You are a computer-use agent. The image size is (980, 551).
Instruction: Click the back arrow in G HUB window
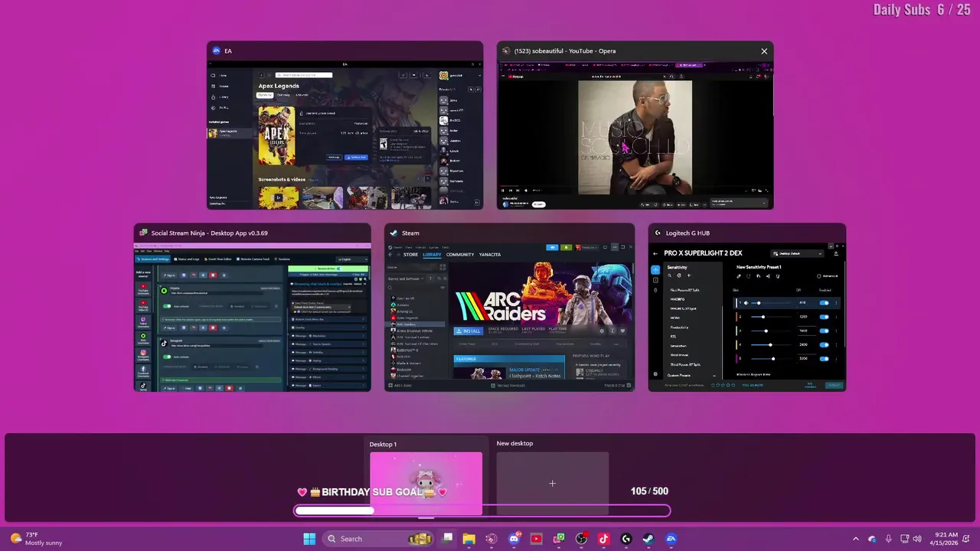[x=655, y=253]
